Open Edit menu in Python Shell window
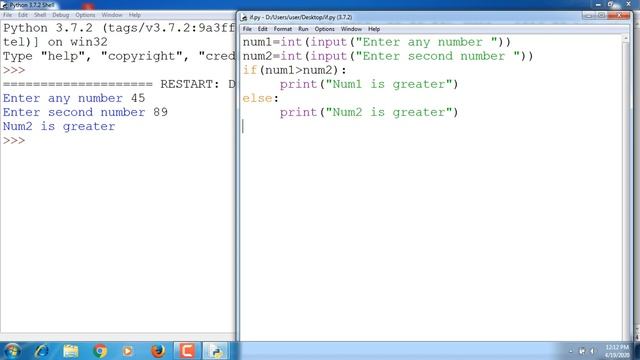 23,15
